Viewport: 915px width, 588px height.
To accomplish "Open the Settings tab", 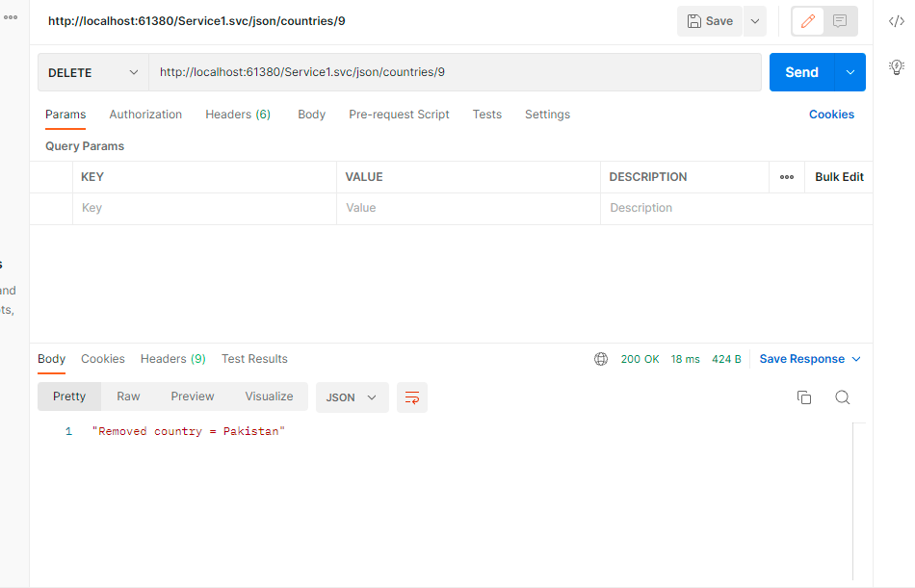I will 547,115.
